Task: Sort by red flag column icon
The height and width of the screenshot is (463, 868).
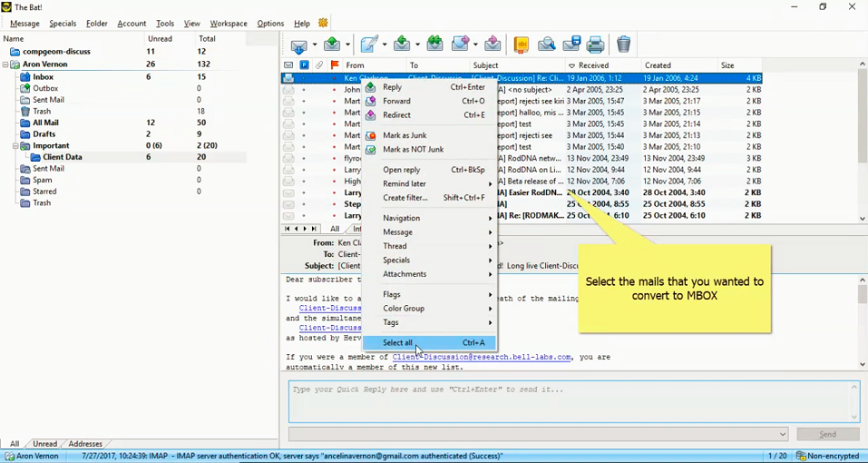Action: pyautogui.click(x=335, y=64)
